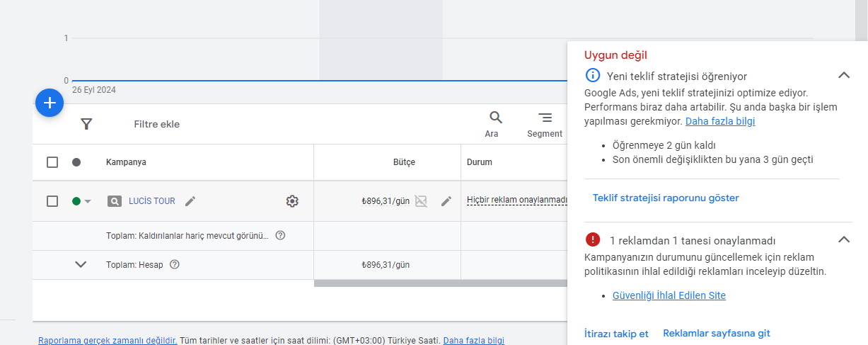This screenshot has height=345, width=868.
Task: Click the red error alert icon
Action: [x=593, y=239]
